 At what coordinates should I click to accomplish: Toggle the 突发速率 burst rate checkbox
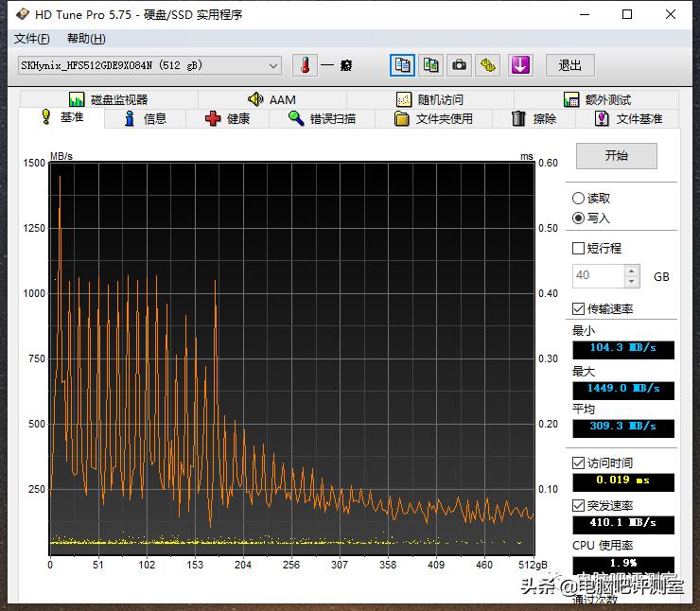click(x=578, y=505)
